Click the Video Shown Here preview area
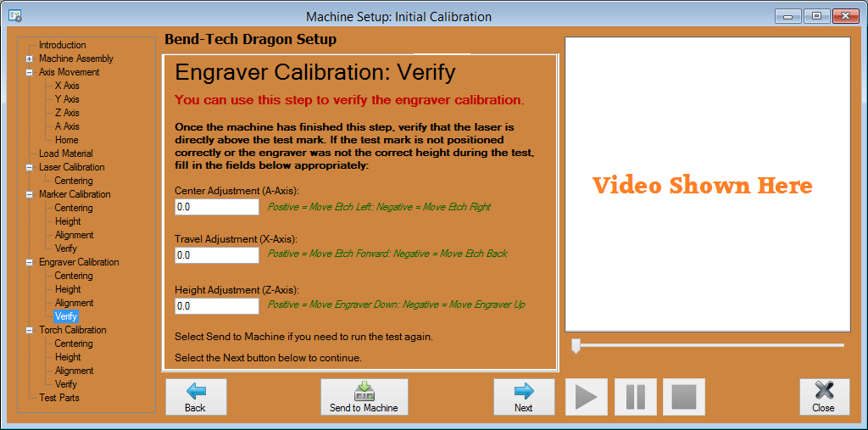868x430 pixels. click(x=708, y=185)
